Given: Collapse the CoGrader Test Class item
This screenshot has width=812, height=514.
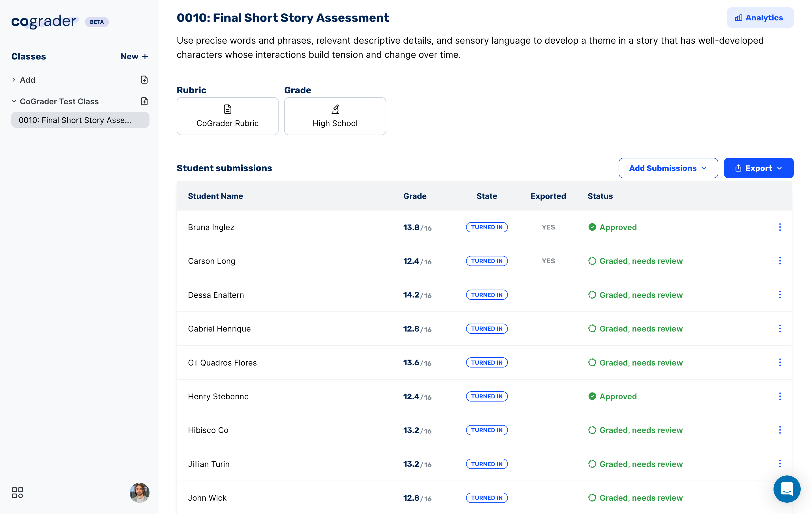Looking at the screenshot, I should (x=14, y=101).
